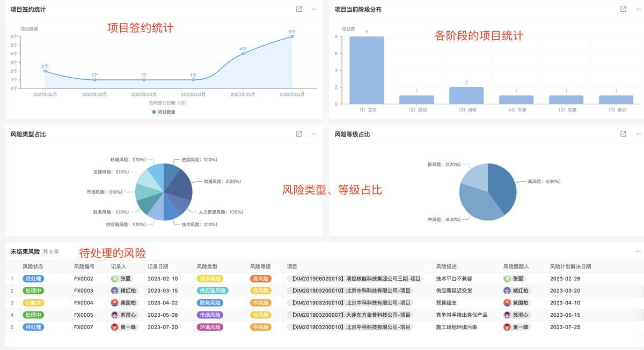The height and width of the screenshot is (350, 644).
Task: Expand the 风险类型占比 pie chart
Action: coord(299,134)
